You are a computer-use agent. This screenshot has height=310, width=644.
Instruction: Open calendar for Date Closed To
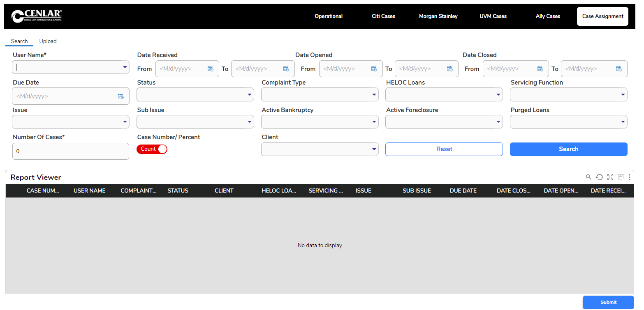(x=619, y=69)
